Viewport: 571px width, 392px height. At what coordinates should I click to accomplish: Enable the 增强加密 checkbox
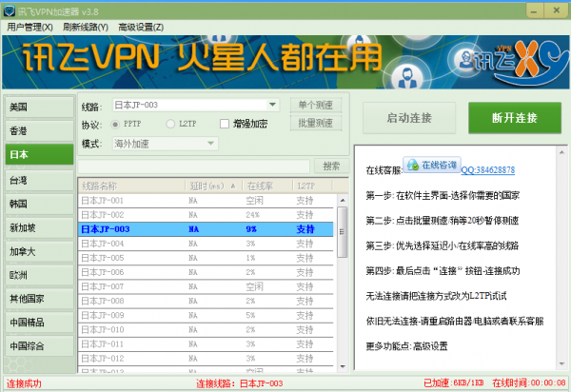[x=225, y=124]
